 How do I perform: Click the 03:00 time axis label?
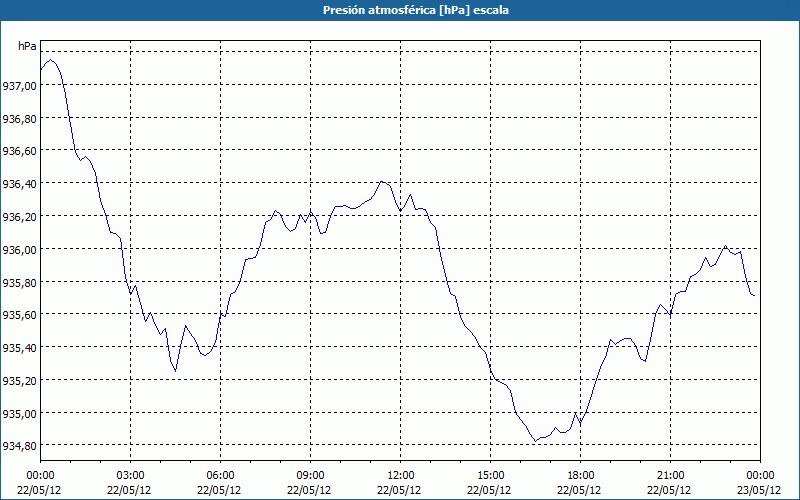click(130, 476)
